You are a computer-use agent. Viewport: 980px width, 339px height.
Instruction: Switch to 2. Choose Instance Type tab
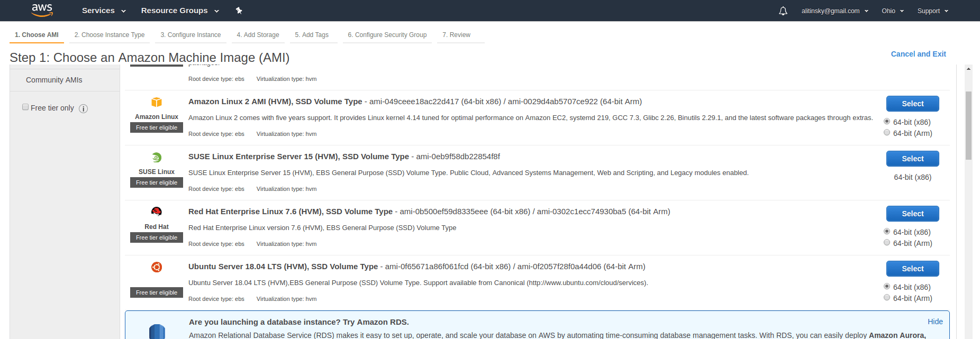point(110,35)
